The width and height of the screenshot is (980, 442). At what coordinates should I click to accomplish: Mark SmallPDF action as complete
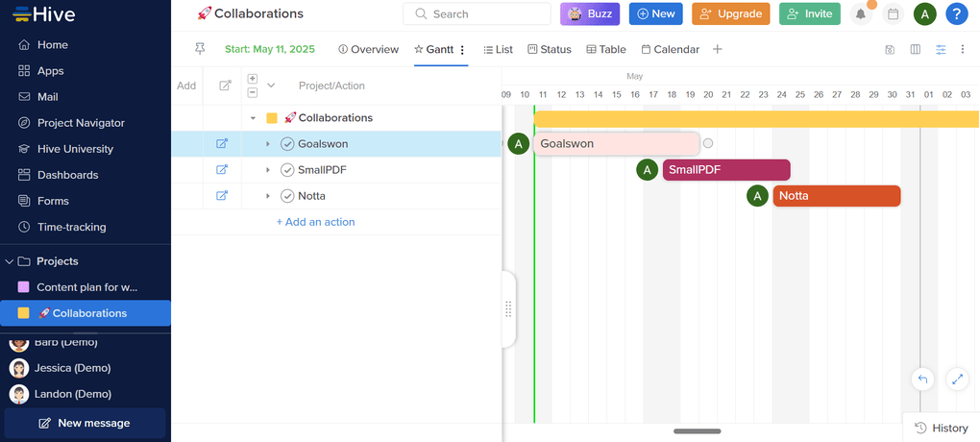tap(287, 169)
